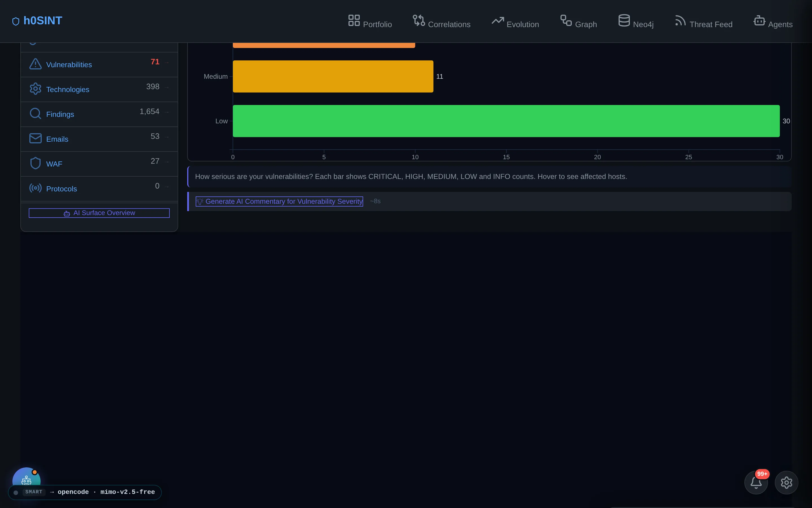Click the Protocols count 0
This screenshot has height=508, width=812.
(157, 186)
